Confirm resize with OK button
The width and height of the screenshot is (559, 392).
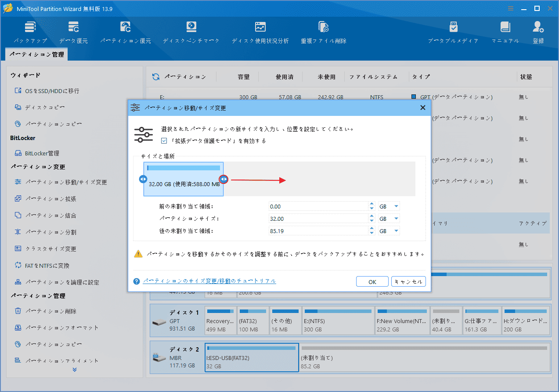click(x=372, y=282)
